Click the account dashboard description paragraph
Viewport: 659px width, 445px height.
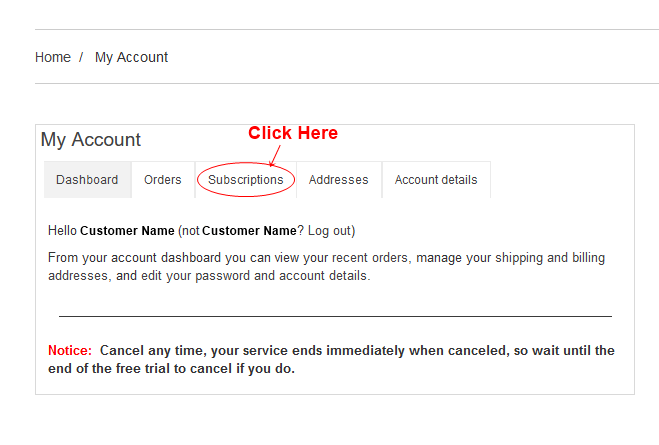pyautogui.click(x=327, y=266)
